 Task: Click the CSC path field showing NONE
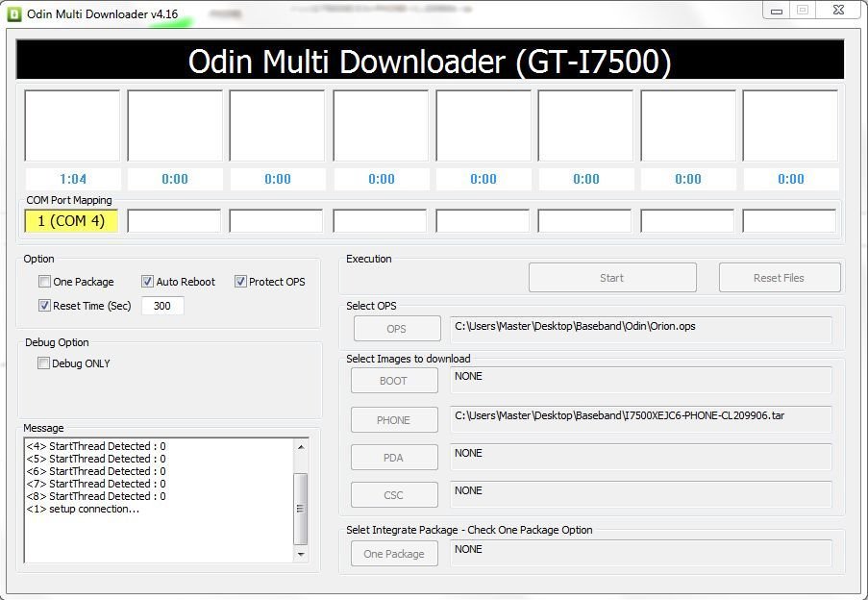click(641, 494)
